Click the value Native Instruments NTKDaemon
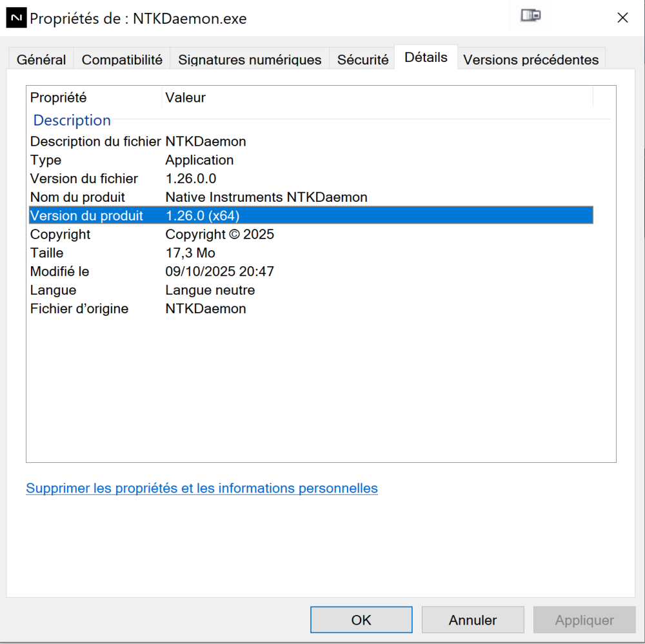 click(266, 197)
